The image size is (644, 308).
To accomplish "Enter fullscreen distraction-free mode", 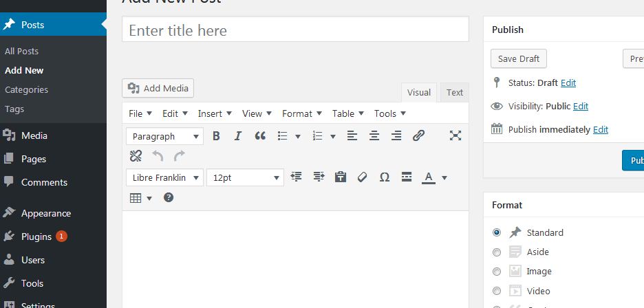I will click(x=455, y=136).
